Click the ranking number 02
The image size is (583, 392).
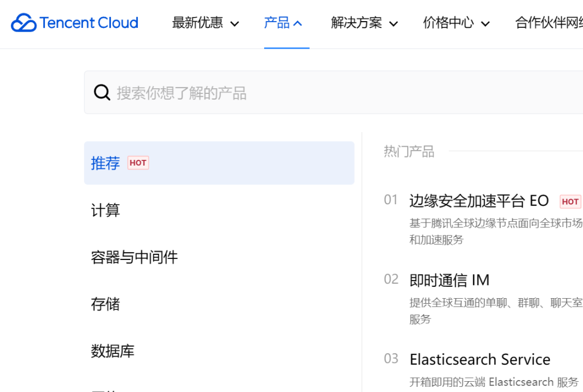point(391,279)
